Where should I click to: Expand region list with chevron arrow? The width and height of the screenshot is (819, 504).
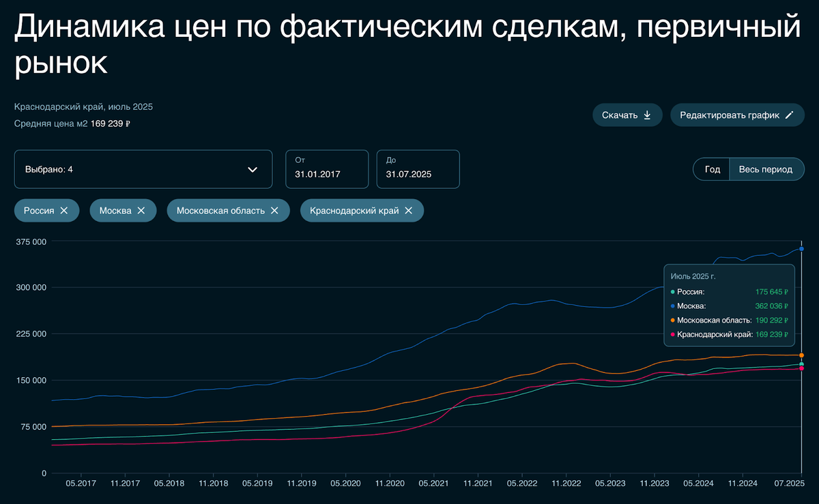(x=253, y=169)
